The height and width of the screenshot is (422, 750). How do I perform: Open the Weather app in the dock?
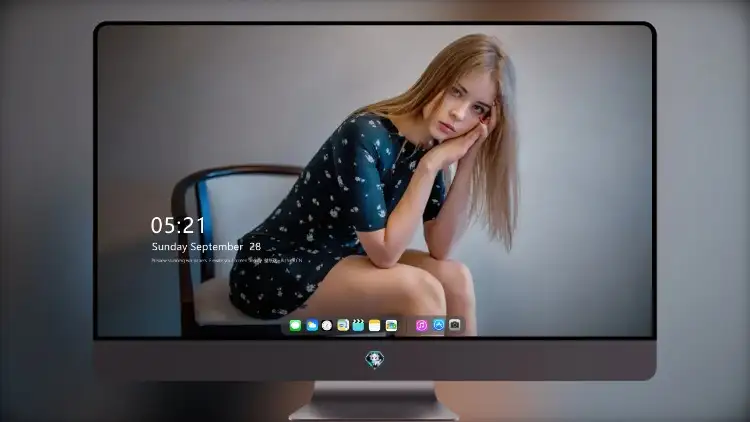(x=311, y=326)
